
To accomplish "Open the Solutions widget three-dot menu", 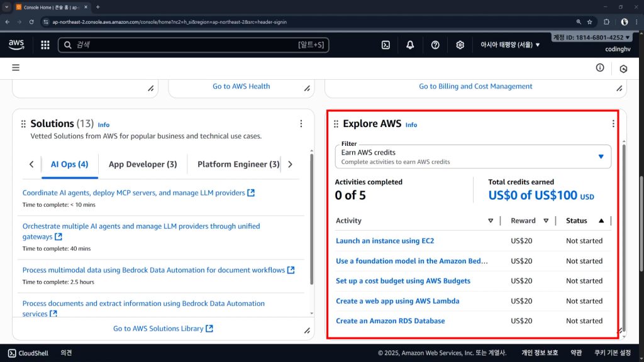I will pyautogui.click(x=301, y=124).
